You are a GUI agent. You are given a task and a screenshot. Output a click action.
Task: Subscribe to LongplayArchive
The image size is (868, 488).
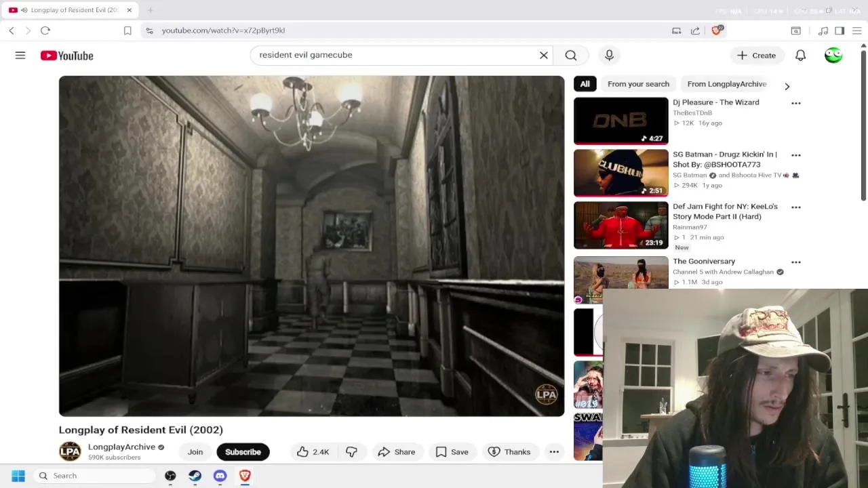[x=243, y=452]
